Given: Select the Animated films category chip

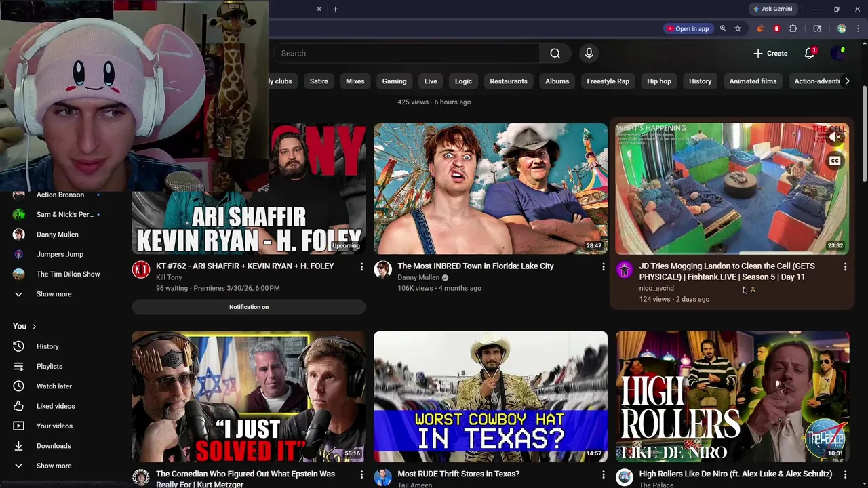Looking at the screenshot, I should (753, 81).
